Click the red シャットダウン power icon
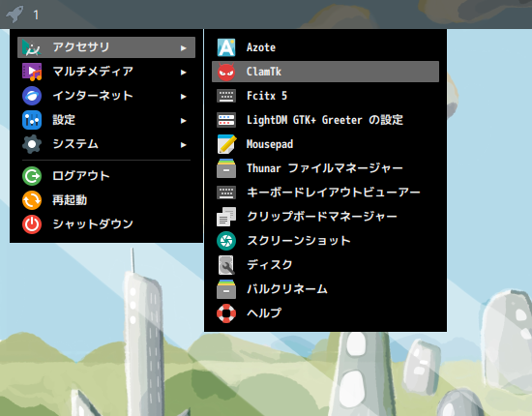532x416 pixels. point(32,224)
